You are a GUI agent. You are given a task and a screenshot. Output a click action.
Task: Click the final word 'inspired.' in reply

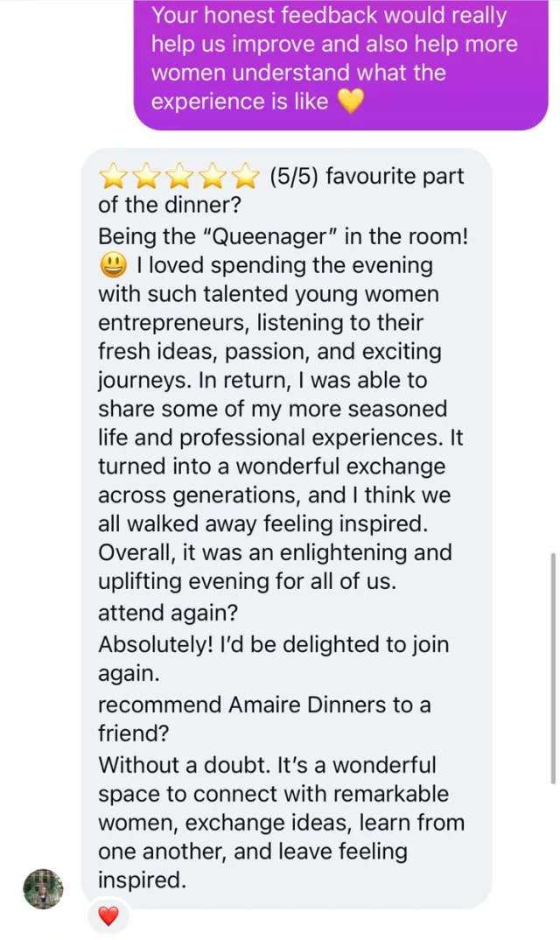coord(143,880)
